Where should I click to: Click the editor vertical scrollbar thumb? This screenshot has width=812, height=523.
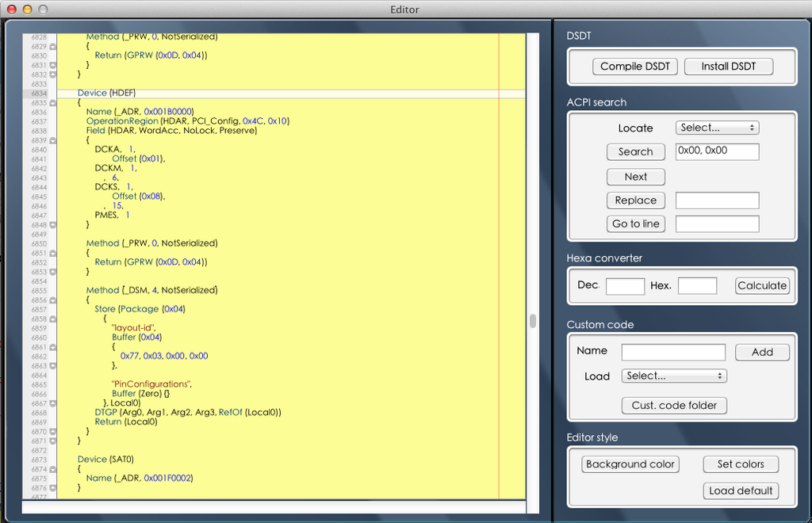pyautogui.click(x=532, y=321)
